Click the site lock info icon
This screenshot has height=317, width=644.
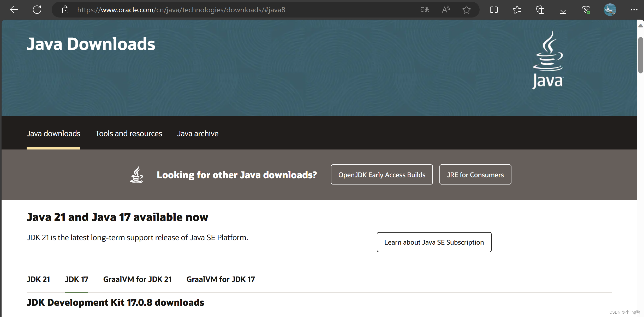click(x=65, y=10)
